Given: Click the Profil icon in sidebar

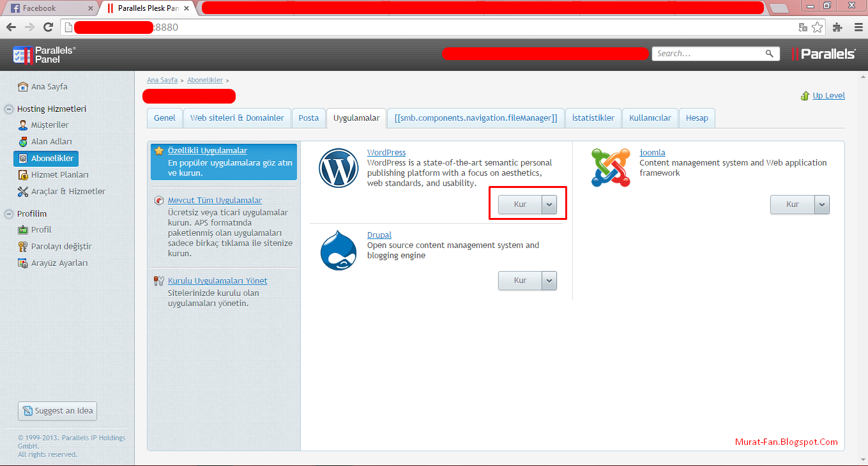Looking at the screenshot, I should (x=23, y=229).
